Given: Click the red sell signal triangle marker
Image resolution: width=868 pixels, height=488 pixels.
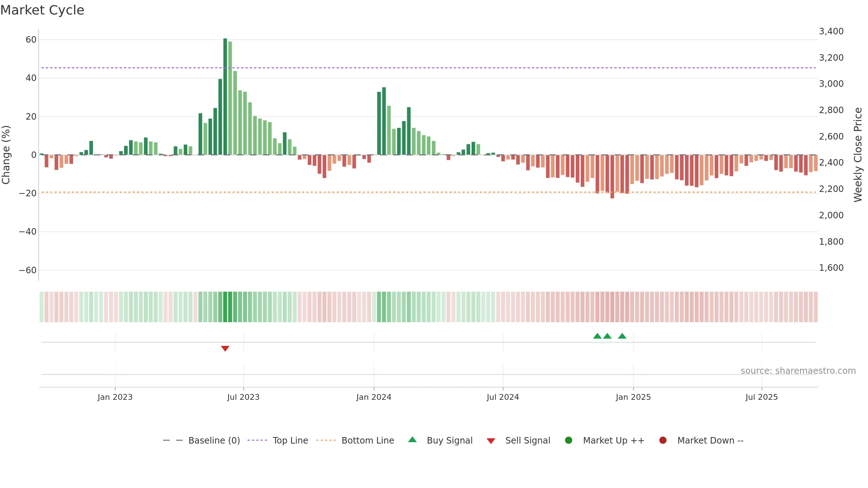Looking at the screenshot, I should [225, 348].
